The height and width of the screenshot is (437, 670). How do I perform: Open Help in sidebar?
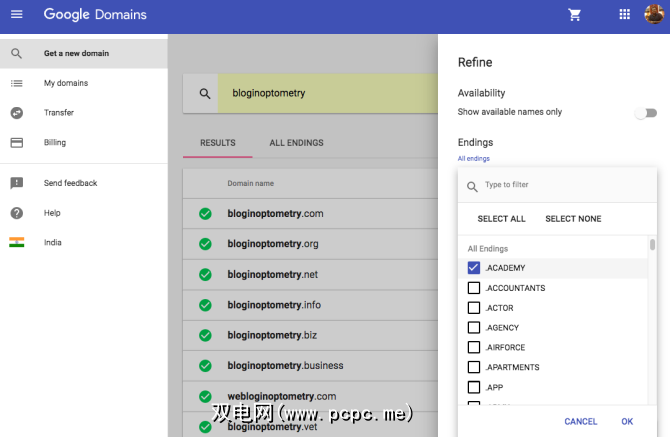click(84, 213)
